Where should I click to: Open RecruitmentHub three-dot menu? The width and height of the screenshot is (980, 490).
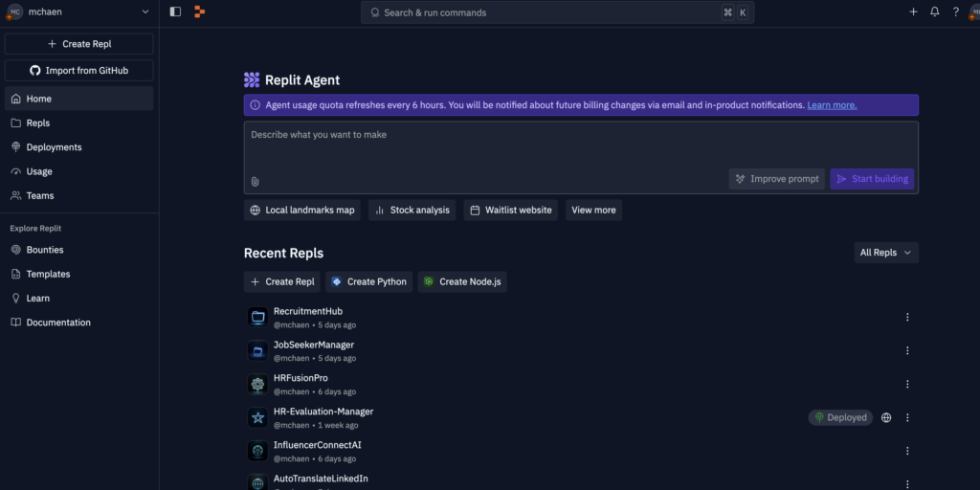[x=907, y=317]
